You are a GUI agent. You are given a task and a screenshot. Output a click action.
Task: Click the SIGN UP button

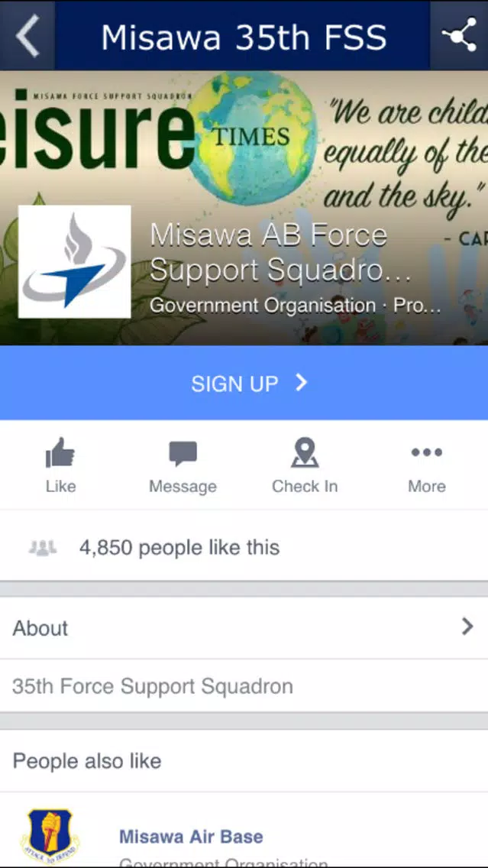244,383
